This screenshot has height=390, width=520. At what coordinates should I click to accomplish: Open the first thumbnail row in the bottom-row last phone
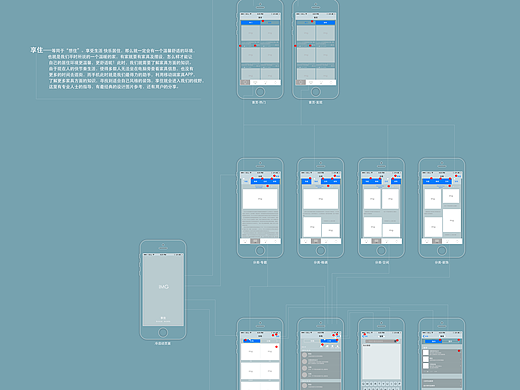441,352
